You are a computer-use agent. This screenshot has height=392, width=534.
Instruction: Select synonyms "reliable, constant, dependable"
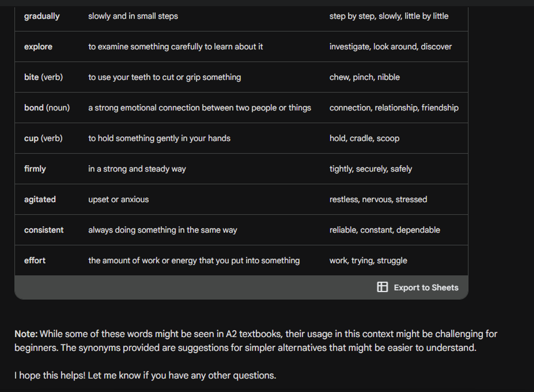pyautogui.click(x=384, y=230)
